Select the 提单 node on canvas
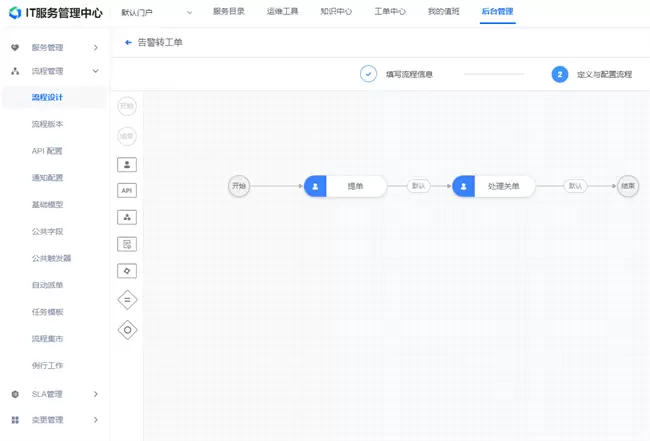The image size is (650, 441). (x=345, y=186)
